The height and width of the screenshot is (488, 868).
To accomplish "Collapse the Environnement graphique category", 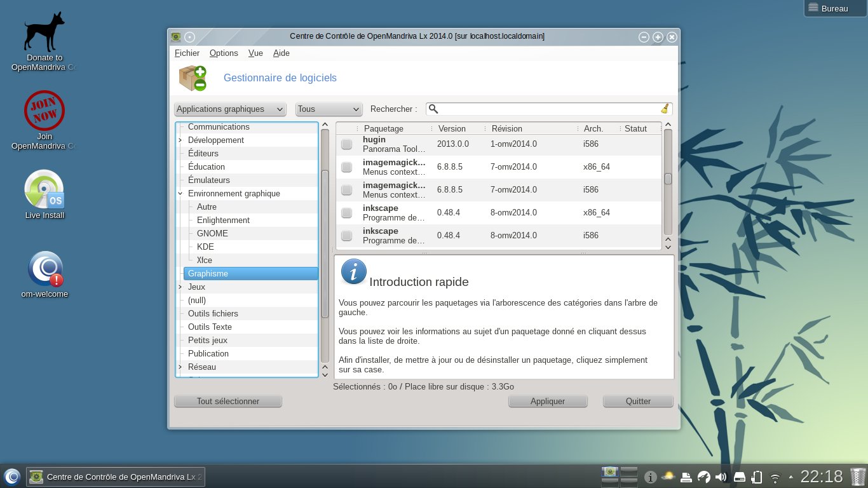I will click(x=180, y=194).
